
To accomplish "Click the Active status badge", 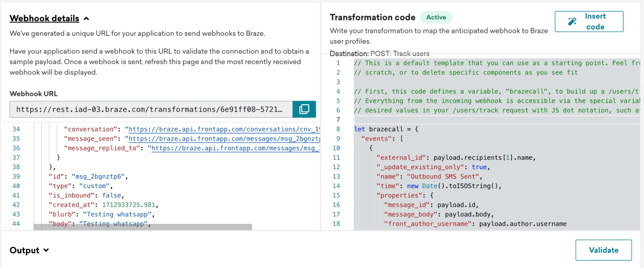I will click(x=436, y=17).
